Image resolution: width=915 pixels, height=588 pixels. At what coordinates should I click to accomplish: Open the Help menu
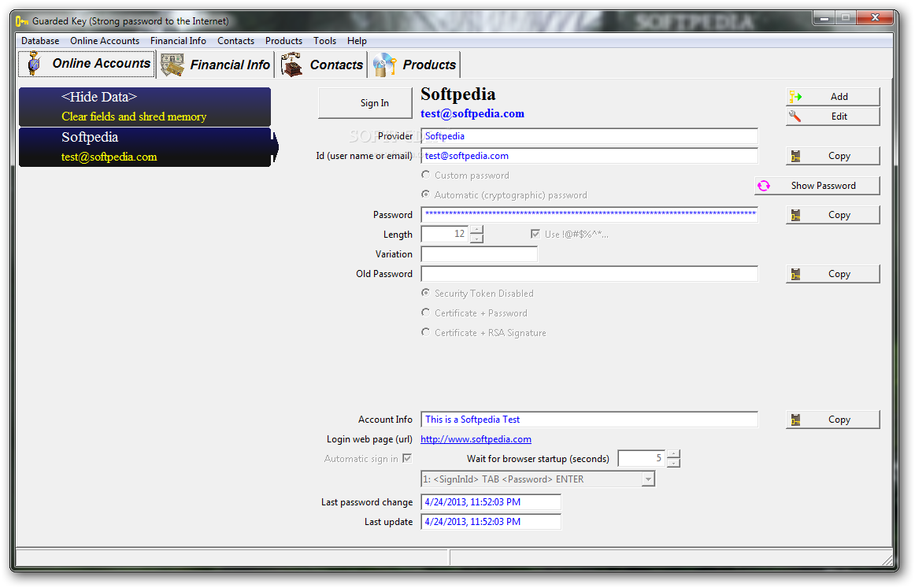[x=357, y=41]
